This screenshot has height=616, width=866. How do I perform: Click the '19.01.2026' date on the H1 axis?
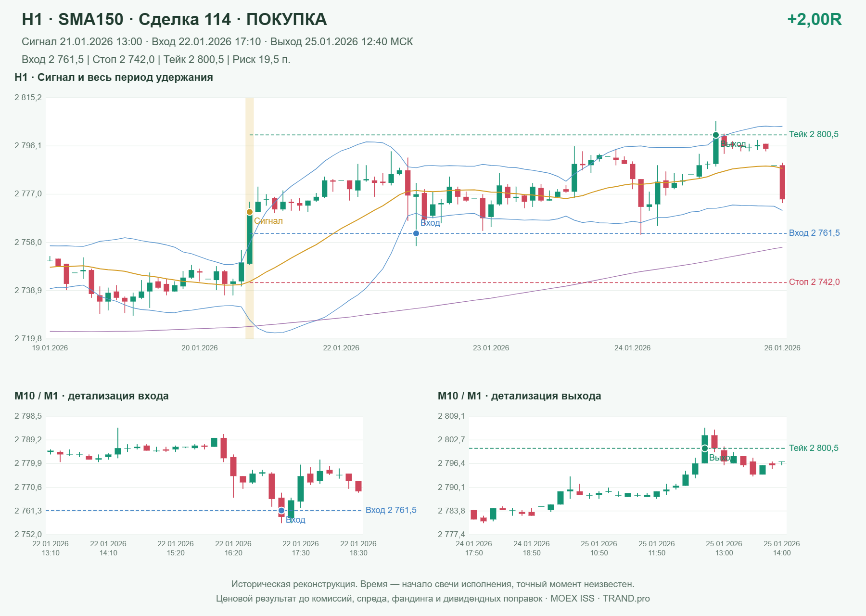point(50,348)
